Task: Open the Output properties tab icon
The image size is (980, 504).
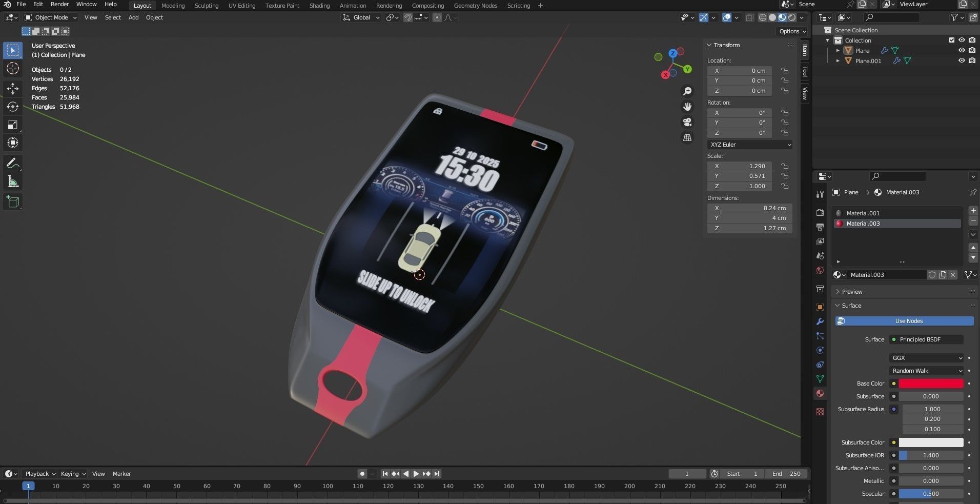Action: [820, 227]
